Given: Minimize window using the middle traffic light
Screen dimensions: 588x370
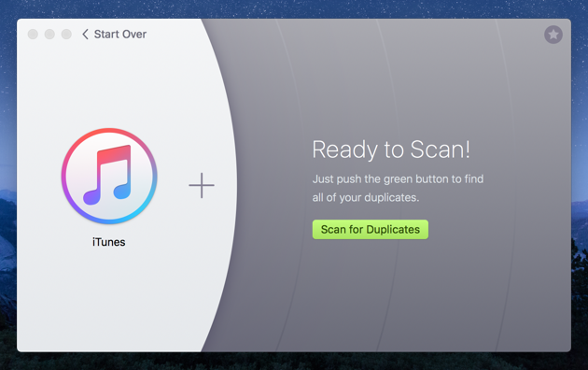Looking at the screenshot, I should (49, 35).
